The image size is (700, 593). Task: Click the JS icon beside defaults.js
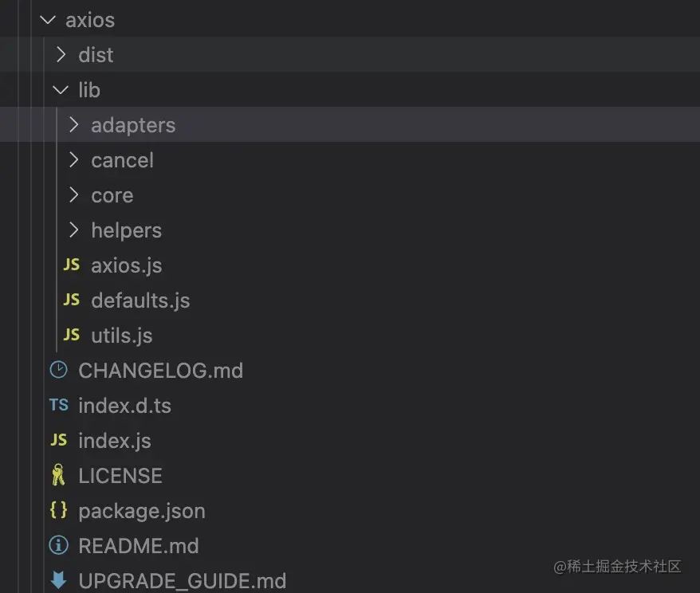pyautogui.click(x=72, y=300)
